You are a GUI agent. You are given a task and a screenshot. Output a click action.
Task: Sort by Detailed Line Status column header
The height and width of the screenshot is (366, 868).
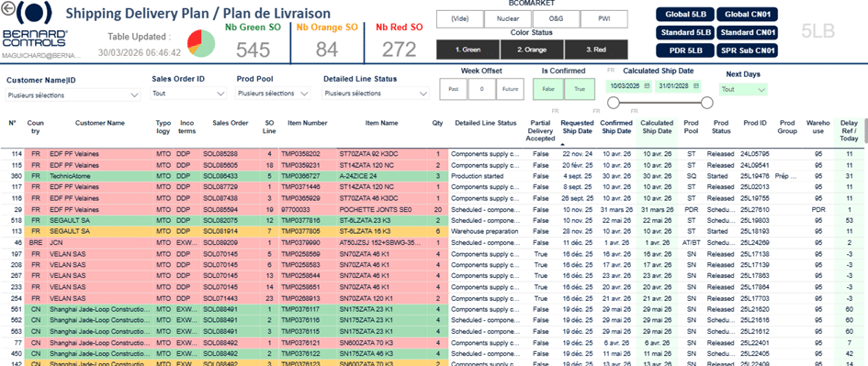point(486,123)
